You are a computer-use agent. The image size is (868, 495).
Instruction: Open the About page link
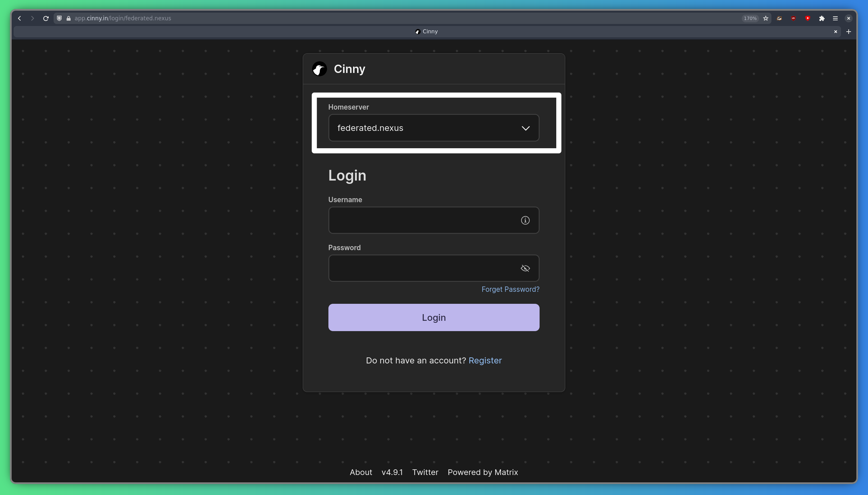(361, 472)
